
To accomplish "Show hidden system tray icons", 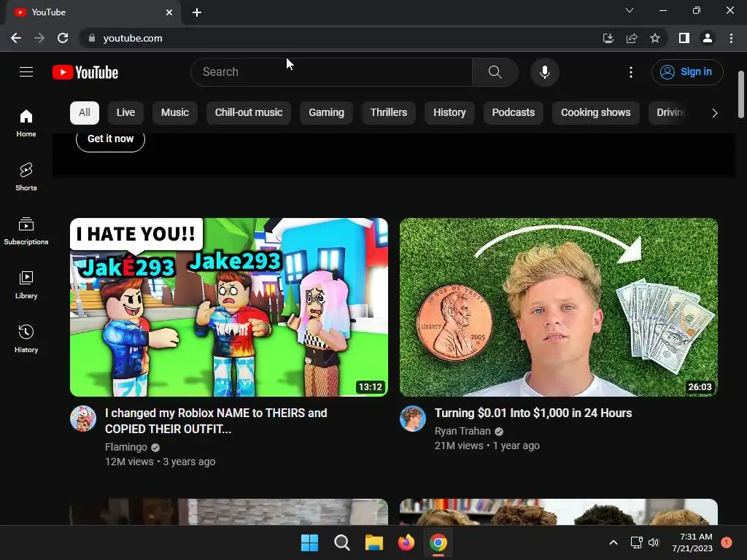I will pos(614,542).
